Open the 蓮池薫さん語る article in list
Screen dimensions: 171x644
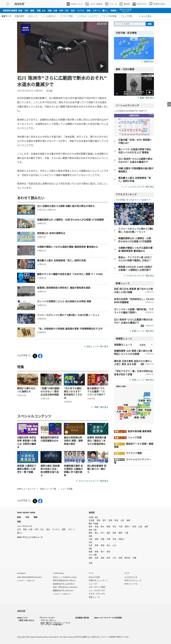pyautogui.click(x=61, y=260)
